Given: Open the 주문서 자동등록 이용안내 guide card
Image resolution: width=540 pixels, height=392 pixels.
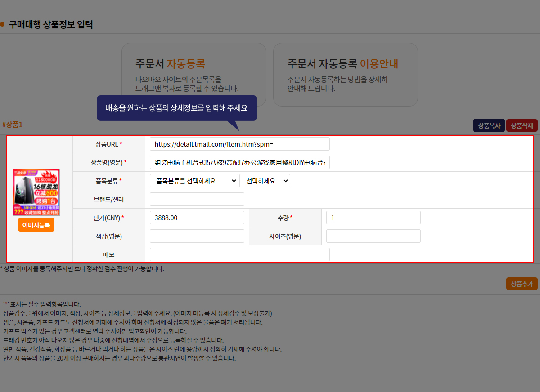Looking at the screenshot, I should point(345,75).
